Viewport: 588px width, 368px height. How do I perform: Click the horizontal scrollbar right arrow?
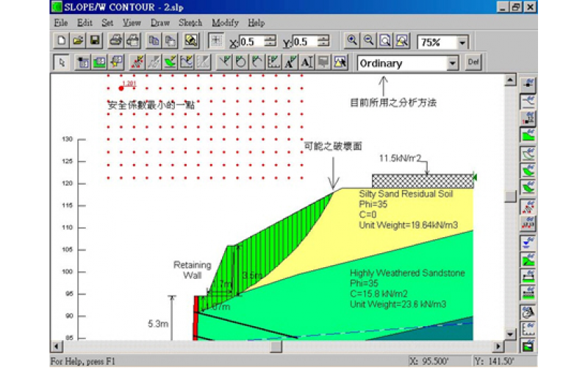click(498, 346)
